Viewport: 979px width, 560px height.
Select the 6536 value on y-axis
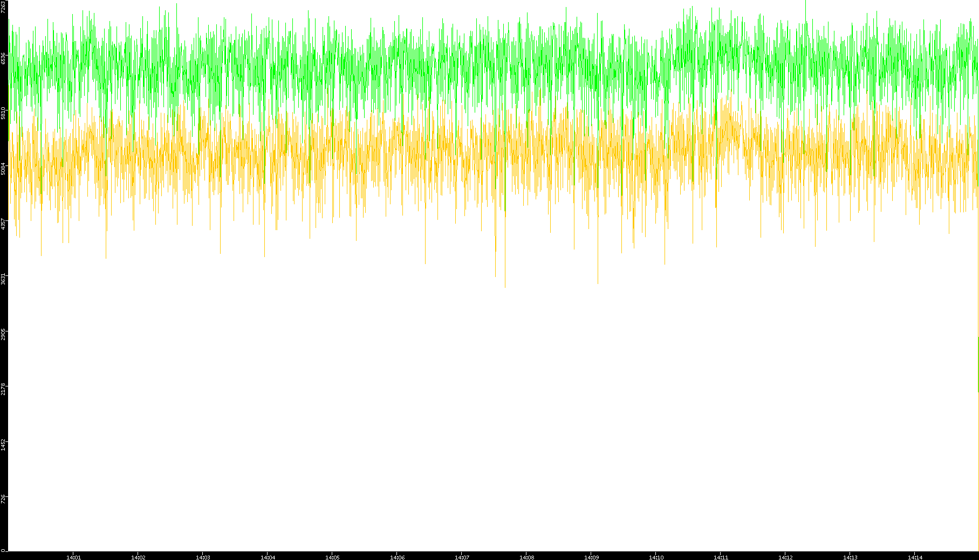(x=4, y=58)
